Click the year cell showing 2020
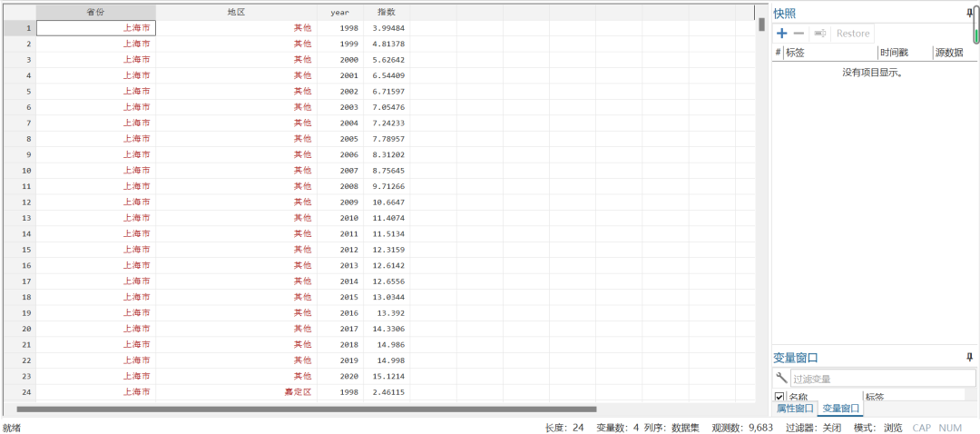 [x=340, y=377]
